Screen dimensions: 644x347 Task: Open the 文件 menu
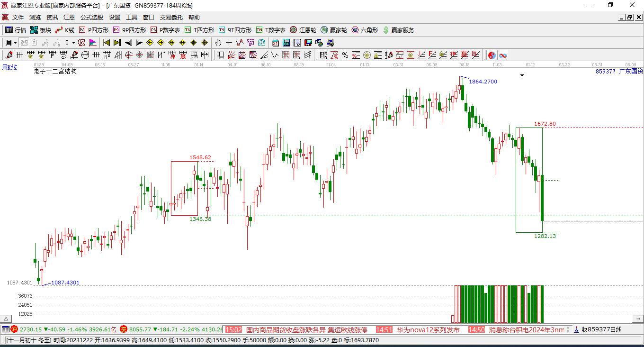[x=18, y=18]
